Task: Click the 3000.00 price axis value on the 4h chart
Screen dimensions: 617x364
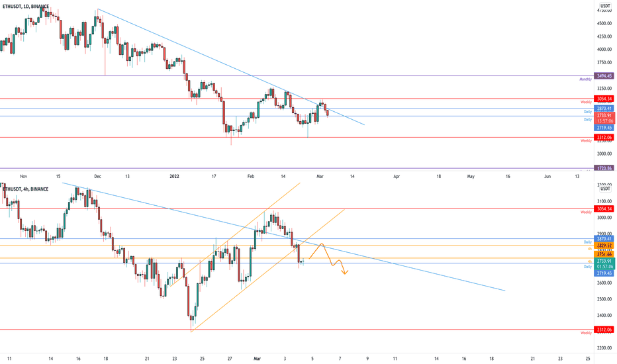Action: [604, 218]
